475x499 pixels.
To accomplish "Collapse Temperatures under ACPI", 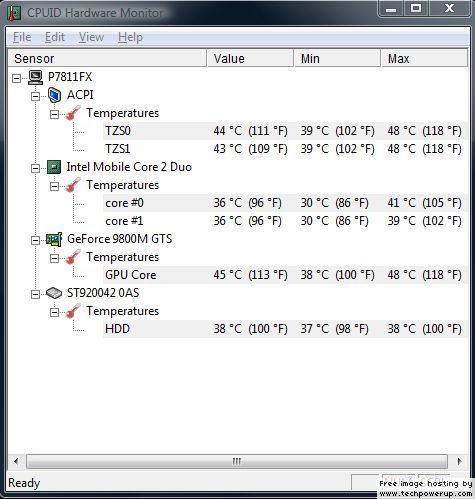I will click(x=54, y=115).
